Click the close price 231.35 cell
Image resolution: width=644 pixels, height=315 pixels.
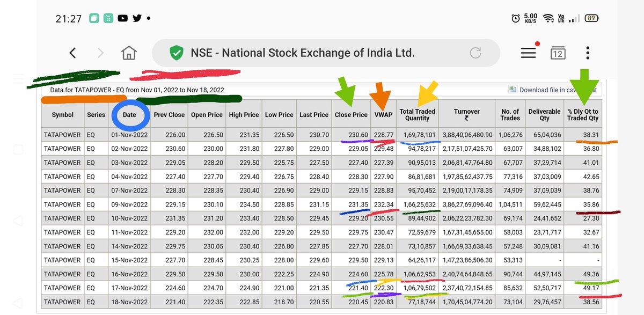[x=351, y=204]
